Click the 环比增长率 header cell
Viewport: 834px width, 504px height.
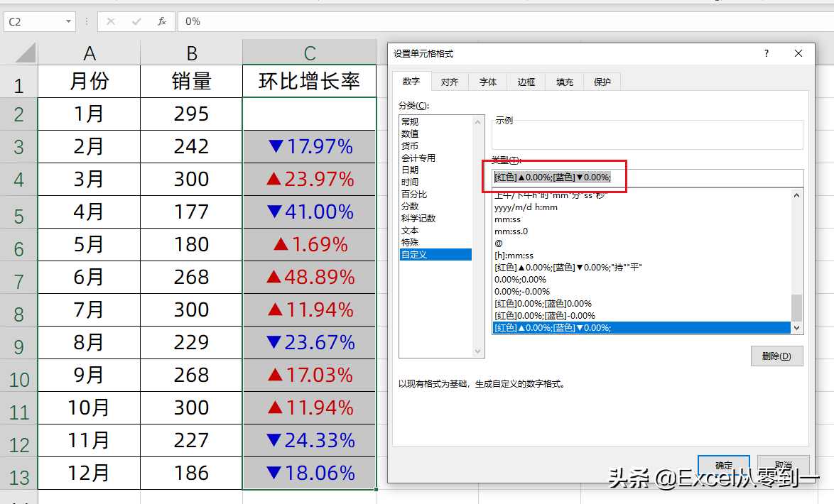(x=310, y=82)
